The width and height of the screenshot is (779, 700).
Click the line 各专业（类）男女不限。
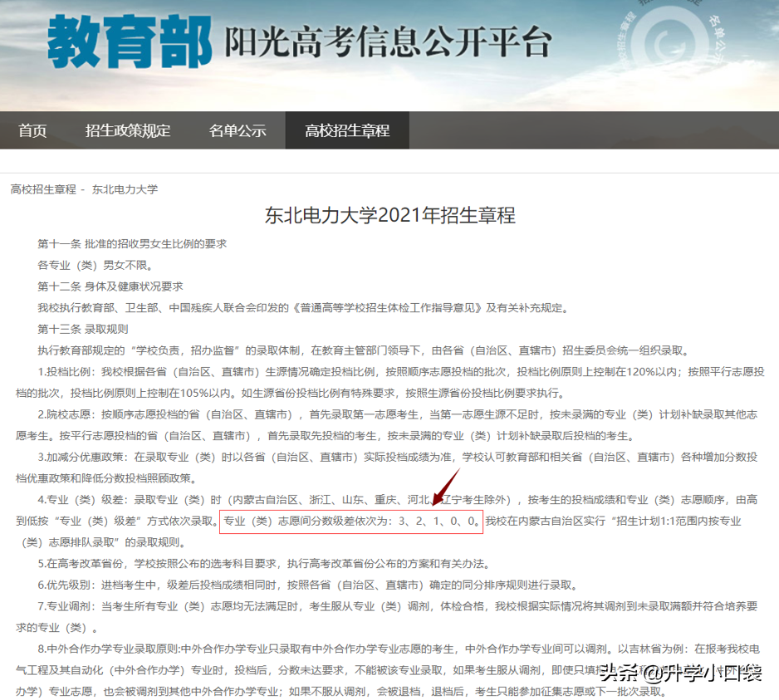[95, 265]
